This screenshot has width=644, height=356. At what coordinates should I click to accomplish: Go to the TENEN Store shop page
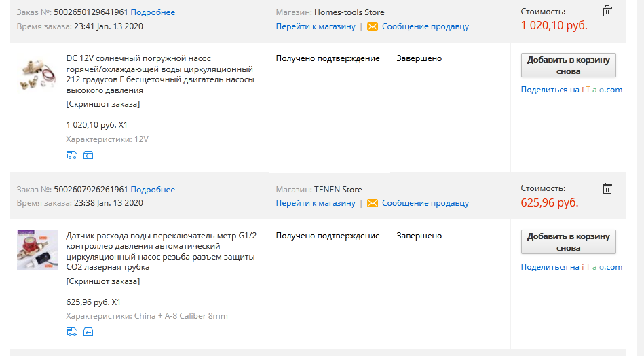click(316, 203)
